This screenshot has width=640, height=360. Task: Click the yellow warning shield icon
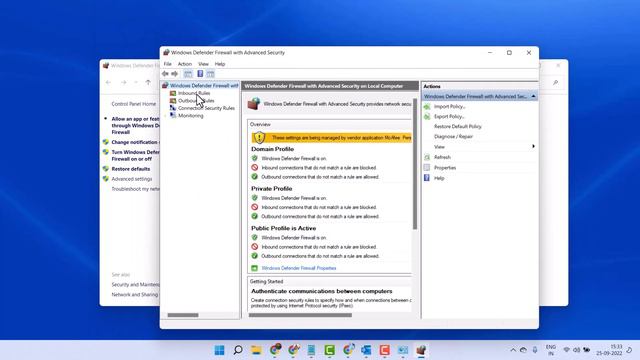pyautogui.click(x=259, y=138)
